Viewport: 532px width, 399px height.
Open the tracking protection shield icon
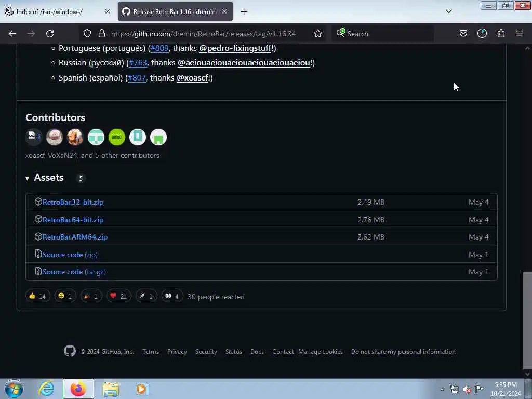click(87, 34)
